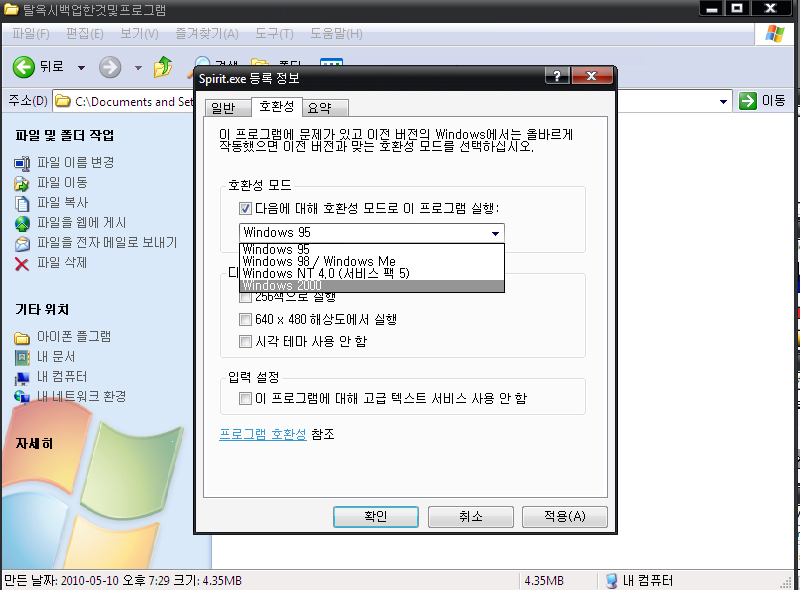Click the Back arrow icon in toolbar

24,67
